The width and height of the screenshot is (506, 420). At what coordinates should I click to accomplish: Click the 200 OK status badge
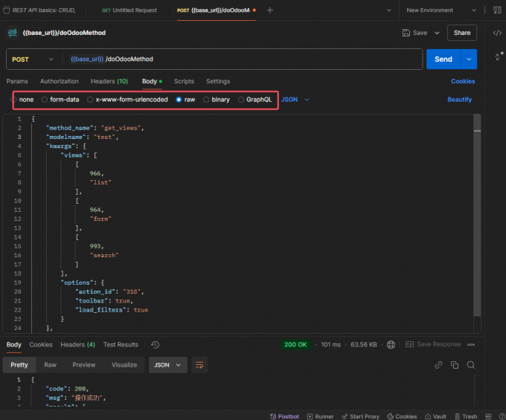tap(295, 345)
